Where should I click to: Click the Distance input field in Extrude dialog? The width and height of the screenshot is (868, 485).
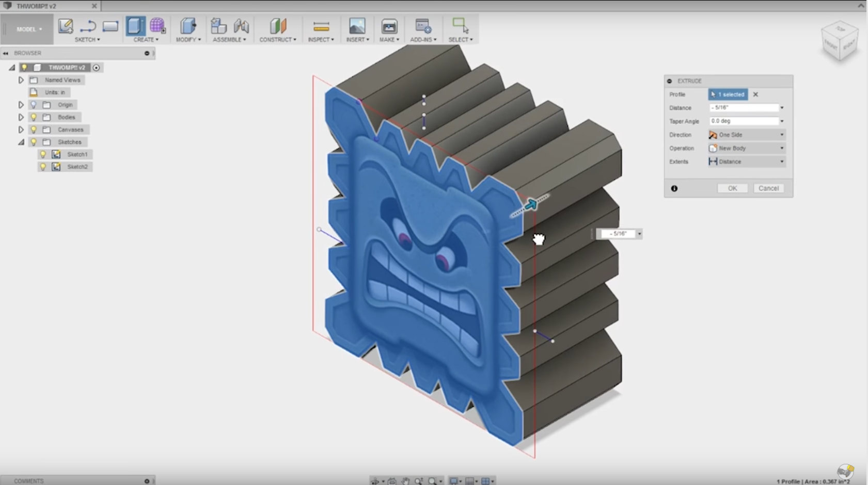(x=744, y=107)
